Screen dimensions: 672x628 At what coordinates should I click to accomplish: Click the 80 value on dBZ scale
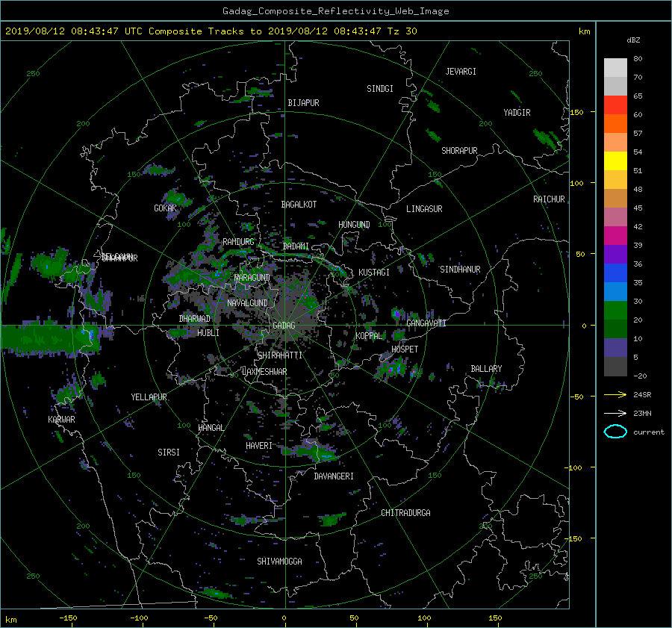coord(638,59)
